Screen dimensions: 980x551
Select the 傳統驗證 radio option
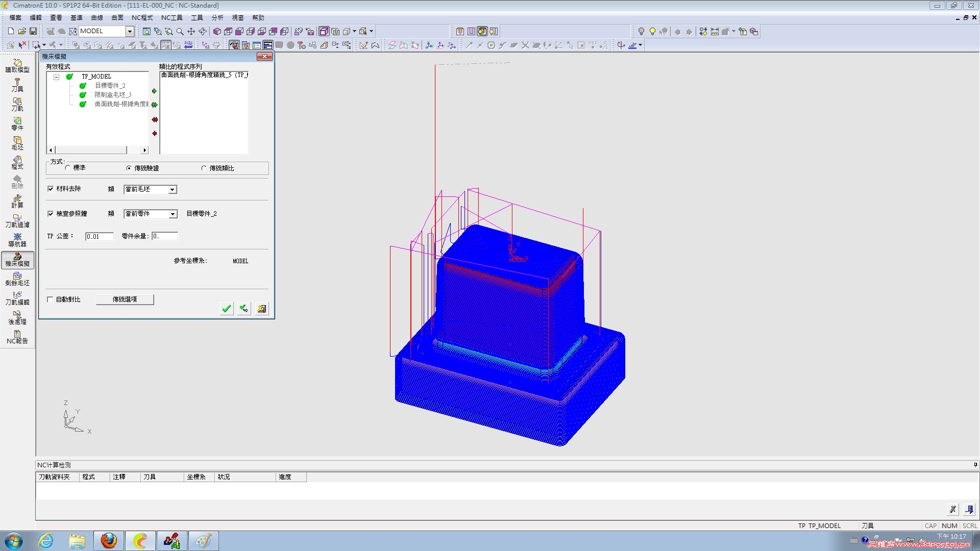point(129,168)
